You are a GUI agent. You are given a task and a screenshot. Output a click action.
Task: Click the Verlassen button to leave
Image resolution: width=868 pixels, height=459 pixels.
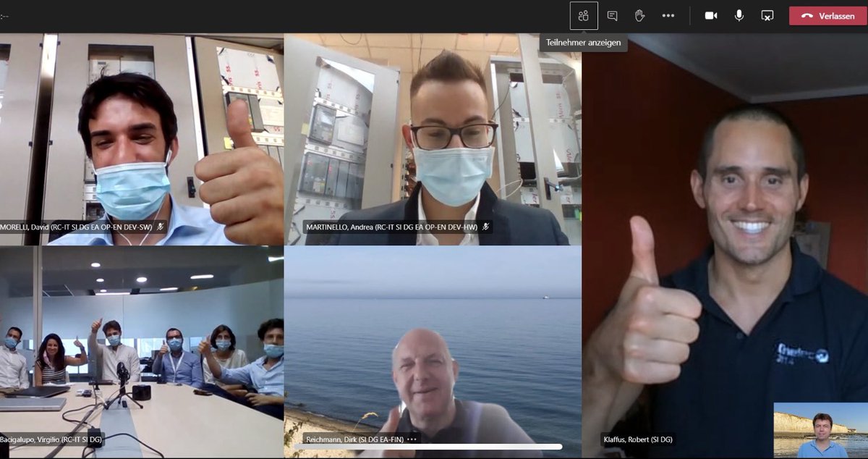click(x=825, y=15)
